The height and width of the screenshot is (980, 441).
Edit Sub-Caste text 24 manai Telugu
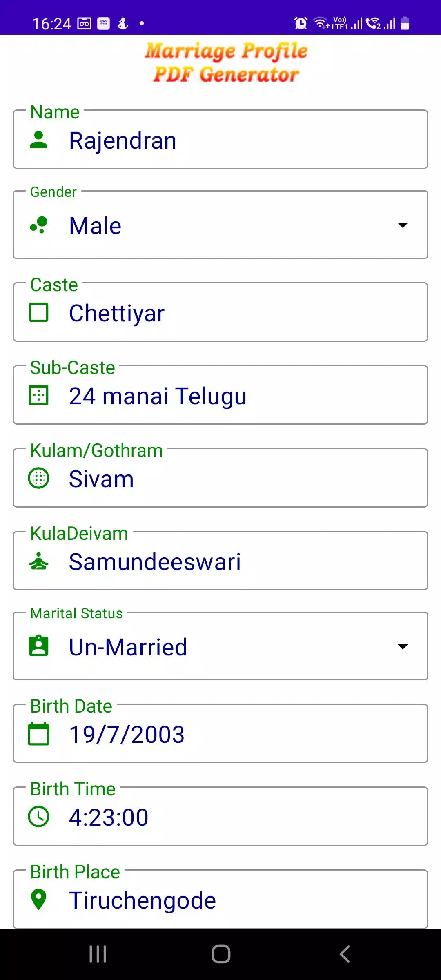(x=245, y=396)
